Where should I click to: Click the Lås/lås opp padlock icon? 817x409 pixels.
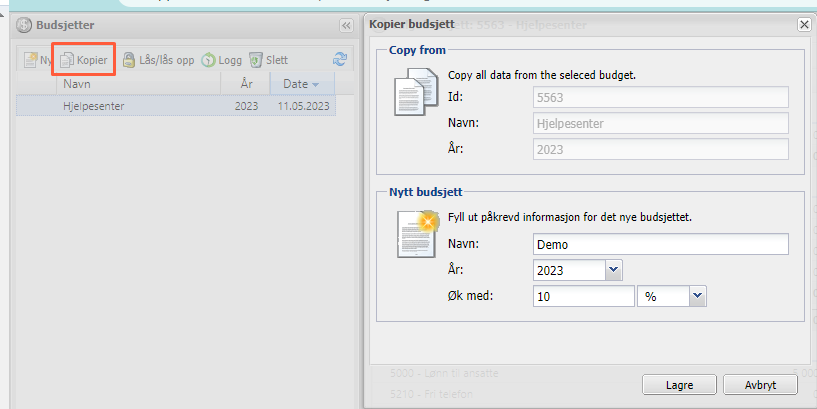(129, 60)
